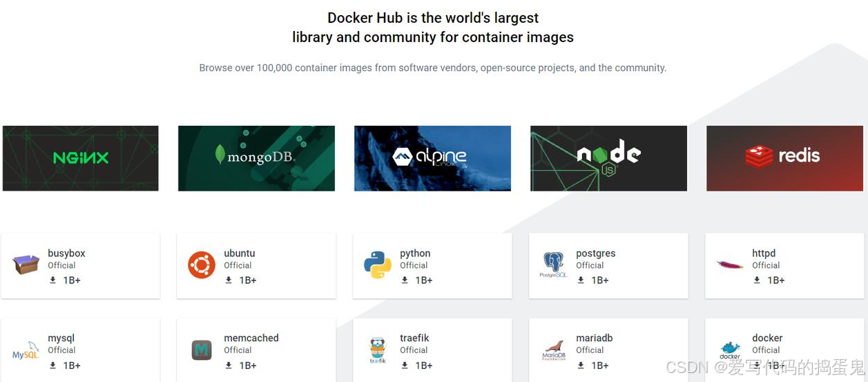
Task: Click the download icon in the traefik card
Action: (405, 365)
